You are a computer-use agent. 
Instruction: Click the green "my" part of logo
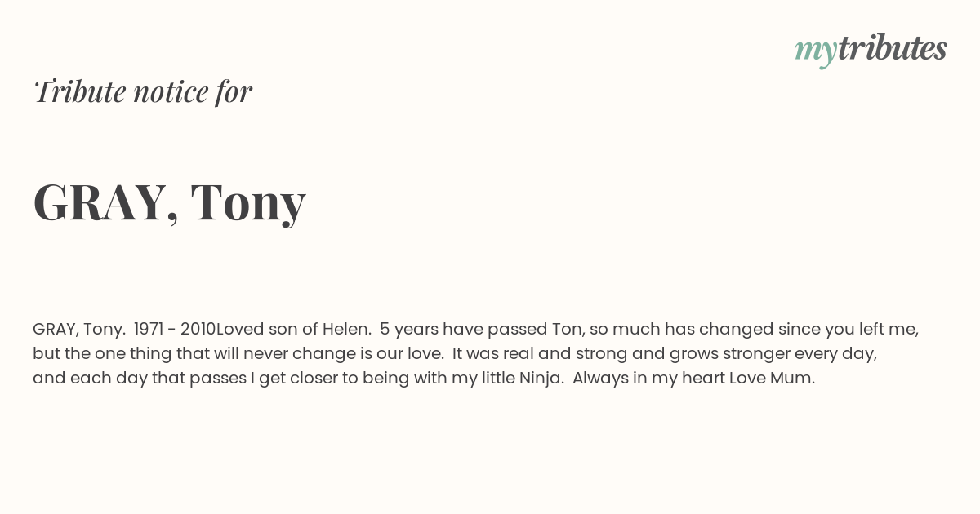tap(815, 52)
